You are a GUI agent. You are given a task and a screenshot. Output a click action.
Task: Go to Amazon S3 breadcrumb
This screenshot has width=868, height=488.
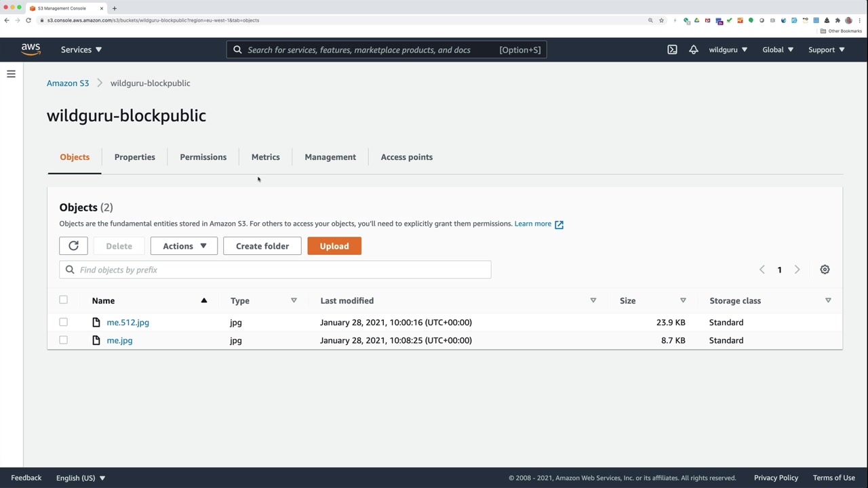click(68, 83)
